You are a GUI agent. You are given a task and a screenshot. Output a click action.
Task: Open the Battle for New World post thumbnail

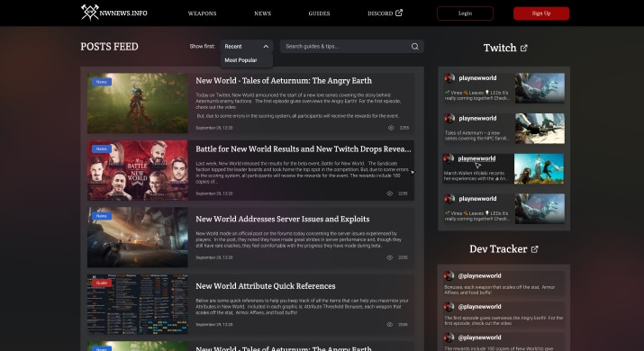pyautogui.click(x=138, y=170)
